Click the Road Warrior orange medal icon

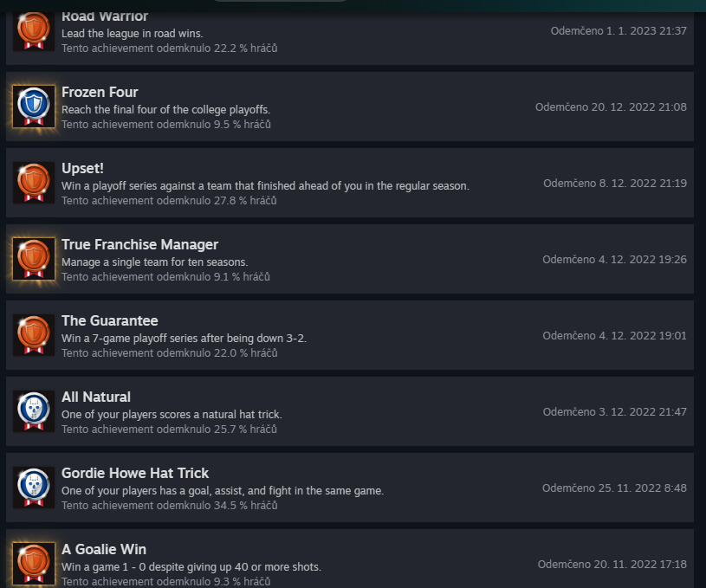coord(34,30)
